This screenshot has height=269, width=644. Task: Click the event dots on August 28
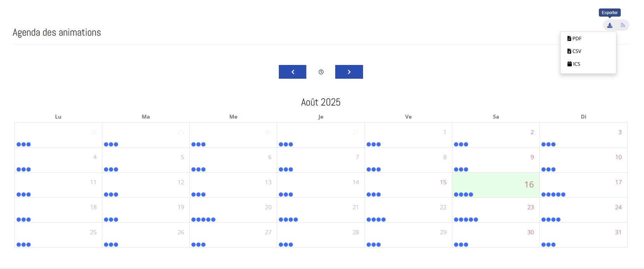pyautogui.click(x=286, y=245)
